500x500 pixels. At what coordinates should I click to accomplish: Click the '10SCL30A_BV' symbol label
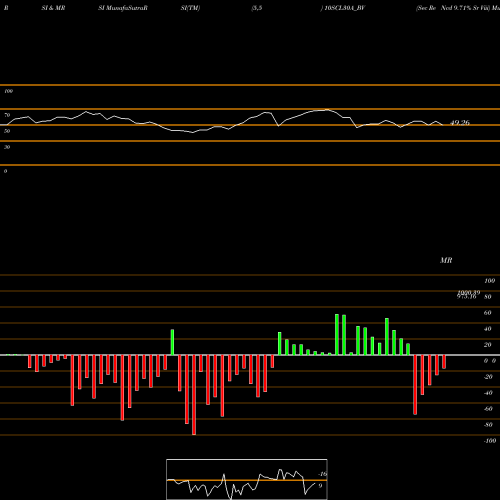point(345,8)
